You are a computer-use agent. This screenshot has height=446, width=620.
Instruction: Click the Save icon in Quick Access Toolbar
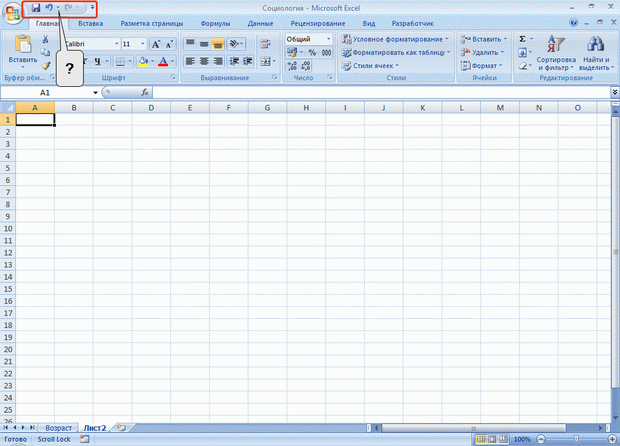tap(36, 7)
